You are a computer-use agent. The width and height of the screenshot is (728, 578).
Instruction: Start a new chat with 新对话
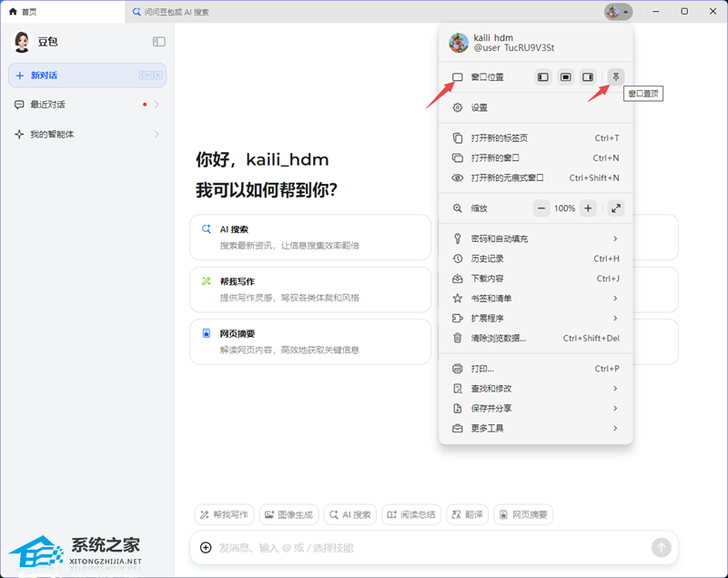click(87, 76)
